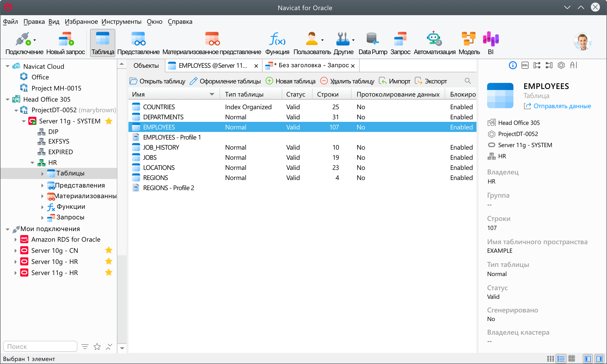Toggle favorite star on Server 10g - CN
This screenshot has width=607, height=364.
tap(109, 250)
